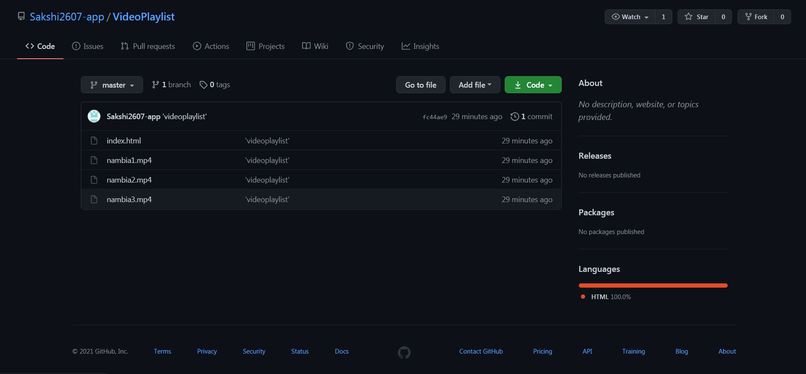
Task: Click the Packages heading in sidebar
Action: (x=596, y=212)
